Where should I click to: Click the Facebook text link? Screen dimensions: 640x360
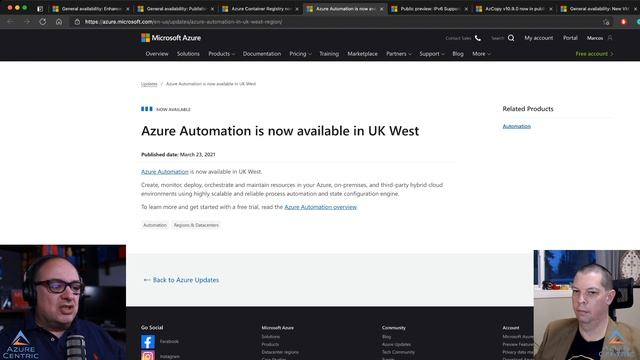[x=169, y=342]
